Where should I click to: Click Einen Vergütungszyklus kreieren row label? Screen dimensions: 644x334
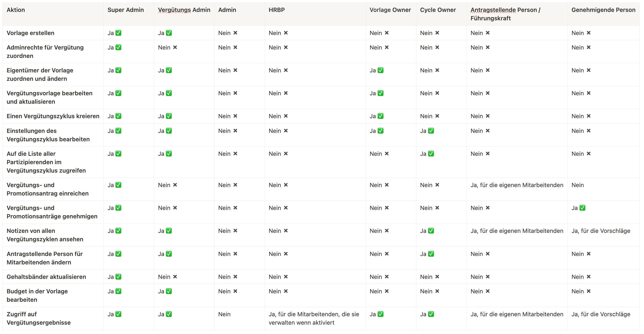click(x=53, y=116)
